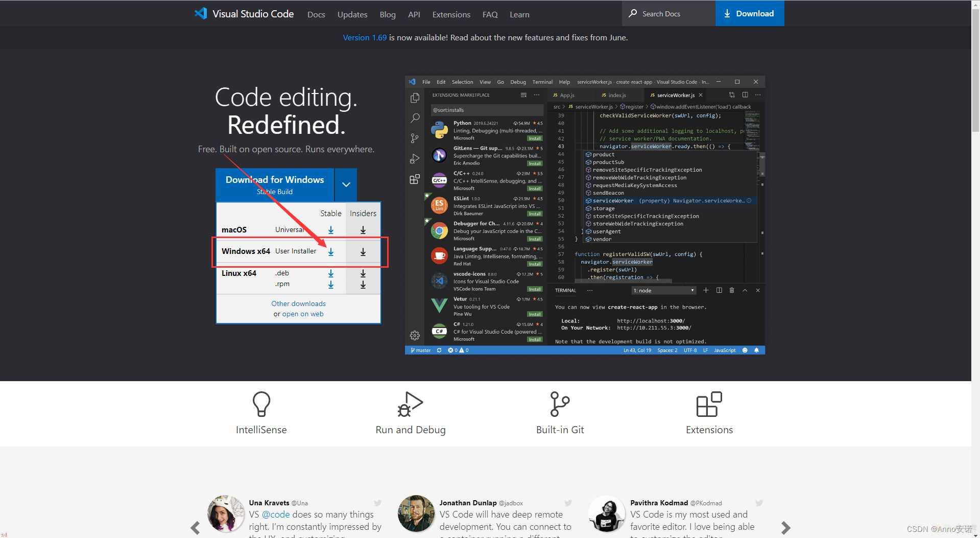The width and height of the screenshot is (980, 538).
Task: Click the Extensions blocks icon
Action: click(709, 404)
